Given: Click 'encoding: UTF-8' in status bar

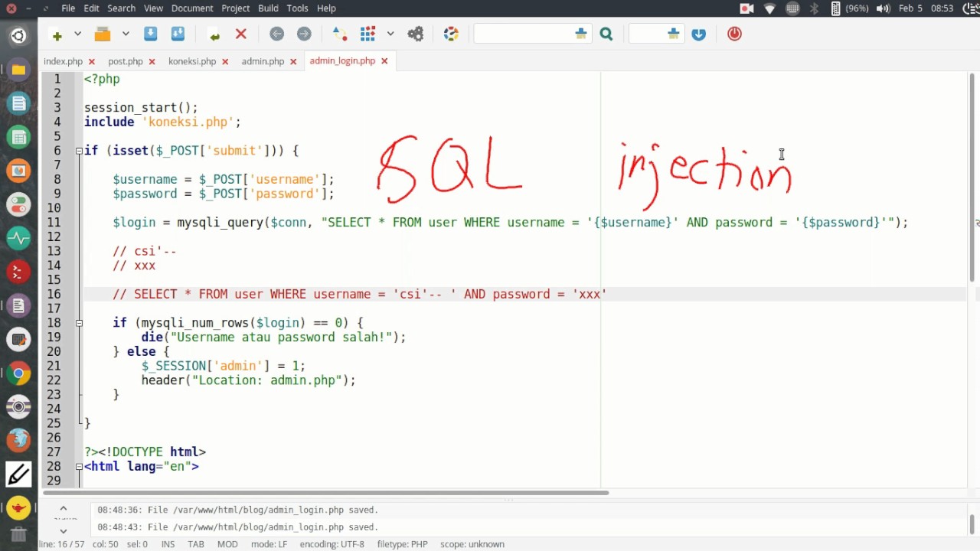Looking at the screenshot, I should [x=332, y=544].
